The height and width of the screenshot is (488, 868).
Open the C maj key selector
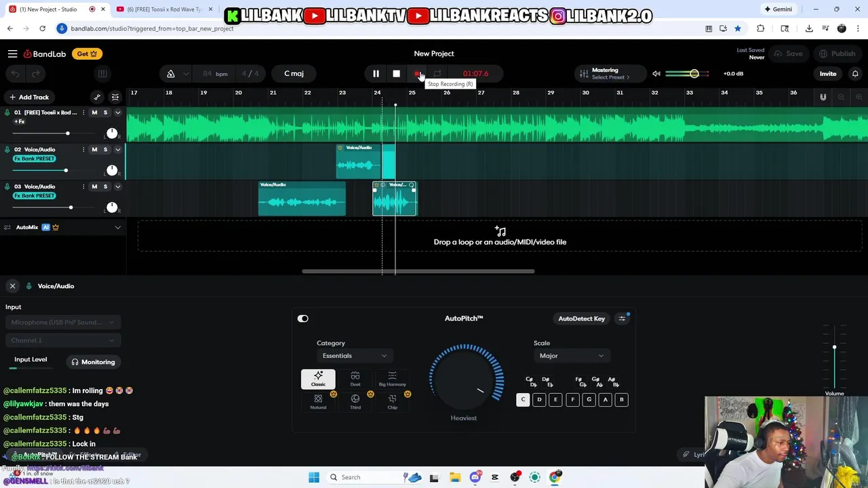click(x=294, y=74)
